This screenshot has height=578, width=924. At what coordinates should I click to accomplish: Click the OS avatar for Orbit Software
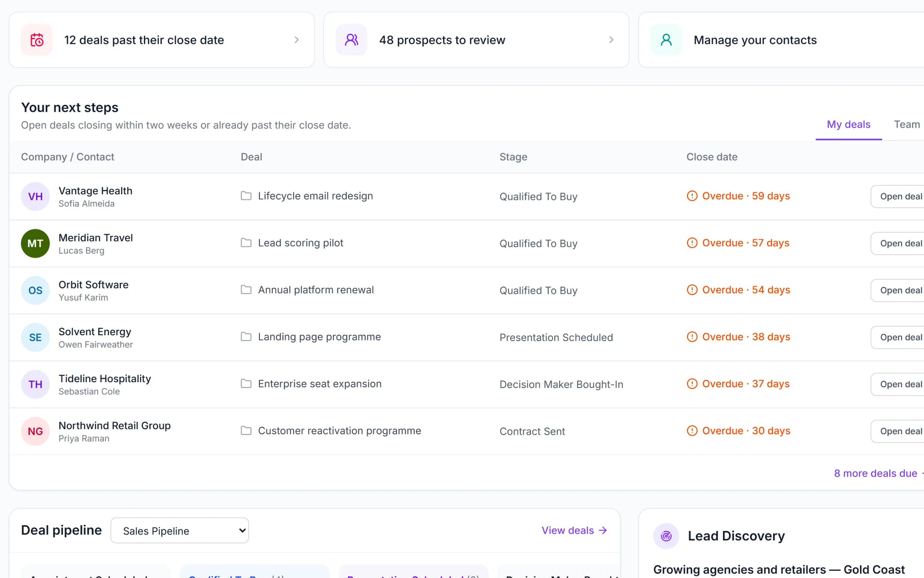[35, 291]
